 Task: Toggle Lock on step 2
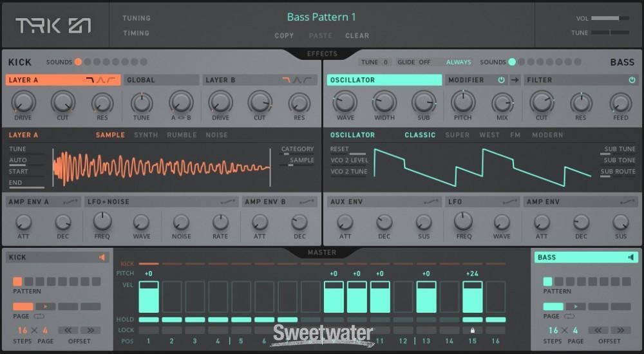(x=172, y=330)
